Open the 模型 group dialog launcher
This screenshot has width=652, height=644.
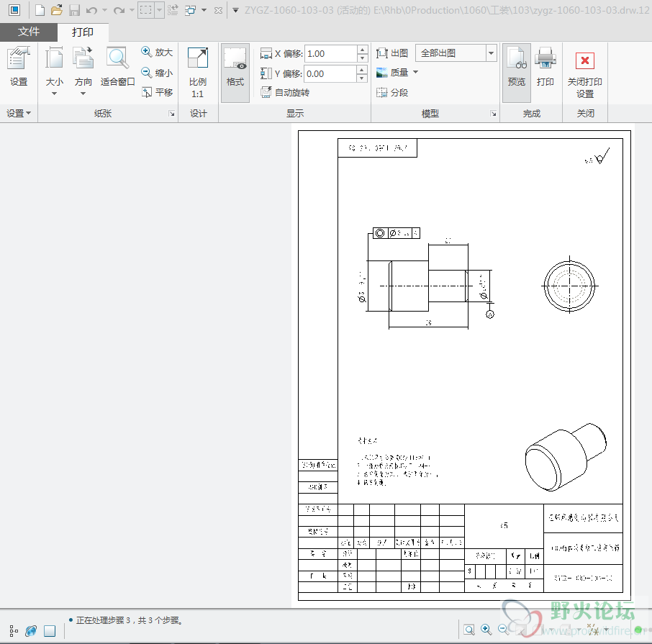[493, 114]
